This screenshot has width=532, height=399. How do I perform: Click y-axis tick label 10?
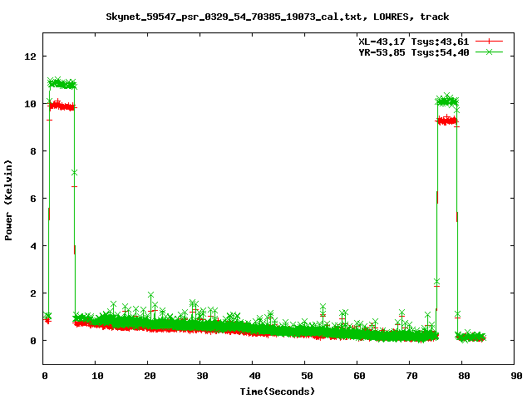(30, 104)
